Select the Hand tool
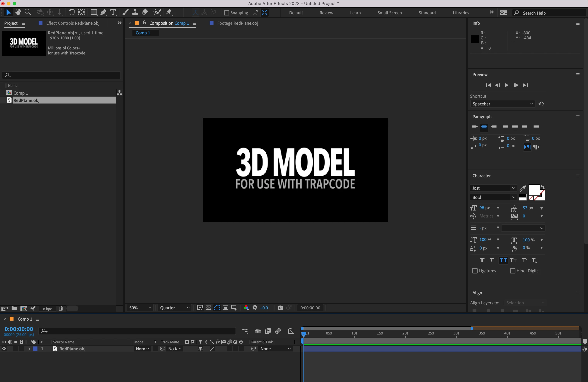Viewport: 588px width, 382px height. click(x=18, y=12)
